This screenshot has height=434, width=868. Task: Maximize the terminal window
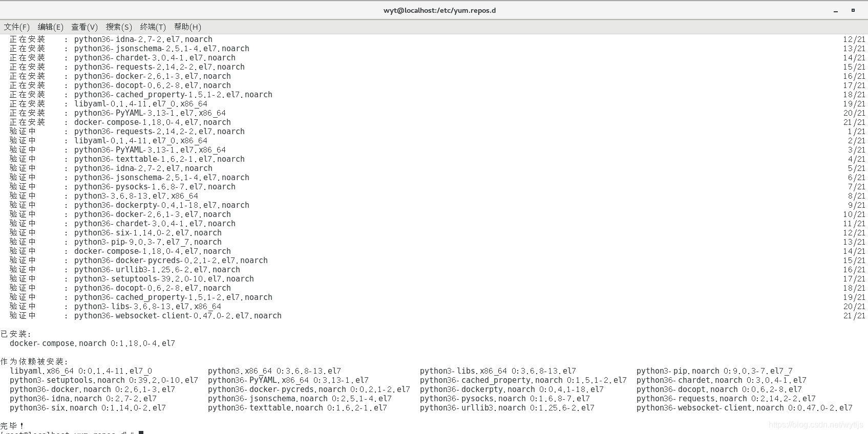853,10
